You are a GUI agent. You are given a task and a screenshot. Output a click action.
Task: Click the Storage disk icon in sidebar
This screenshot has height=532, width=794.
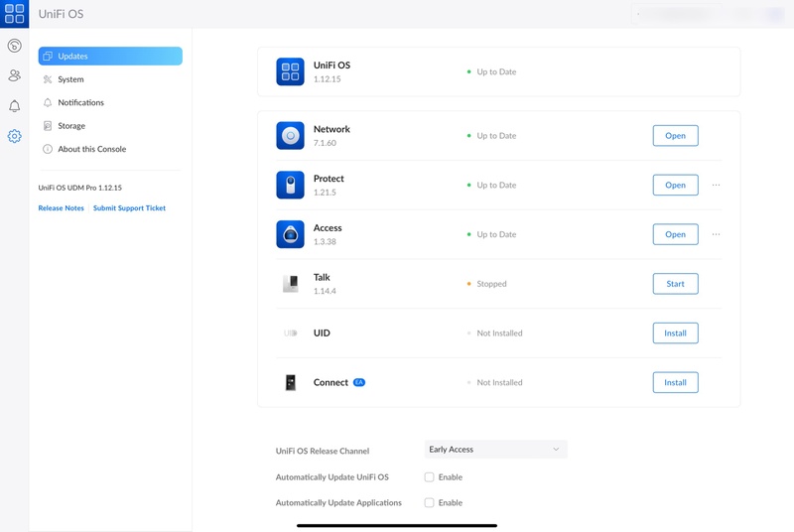pos(48,125)
